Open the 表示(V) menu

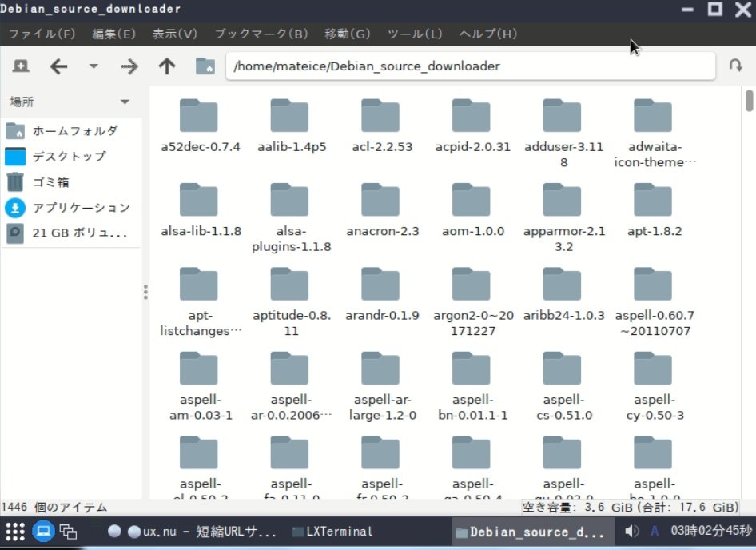174,34
